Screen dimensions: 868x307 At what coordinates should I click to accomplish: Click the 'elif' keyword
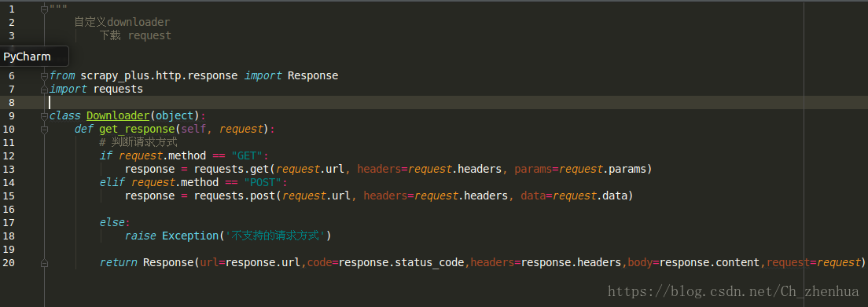pyautogui.click(x=112, y=182)
